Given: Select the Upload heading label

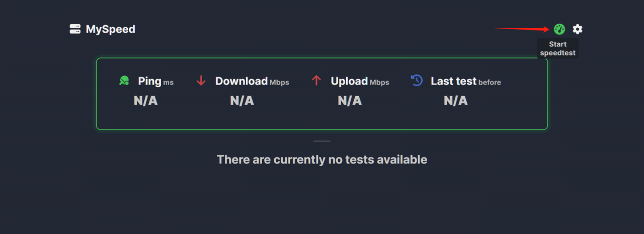Looking at the screenshot, I should click(x=349, y=81).
